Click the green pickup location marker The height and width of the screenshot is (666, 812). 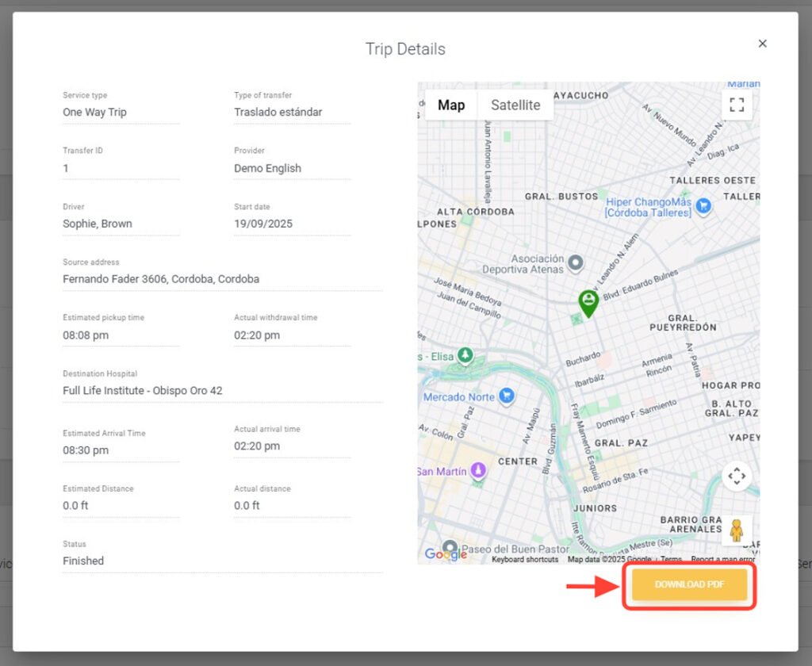[588, 302]
